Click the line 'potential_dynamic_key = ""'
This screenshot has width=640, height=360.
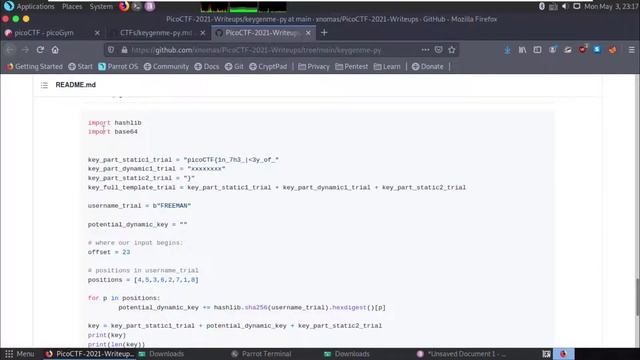[x=138, y=224]
